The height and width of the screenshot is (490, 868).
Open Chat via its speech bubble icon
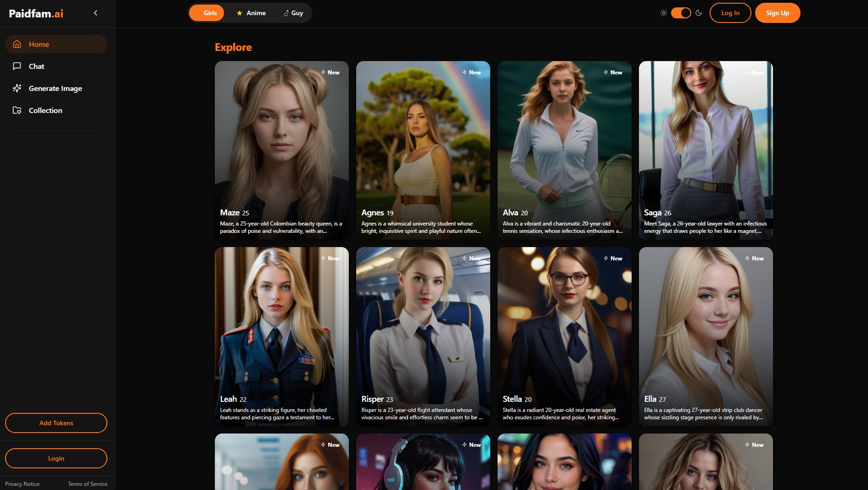click(17, 66)
